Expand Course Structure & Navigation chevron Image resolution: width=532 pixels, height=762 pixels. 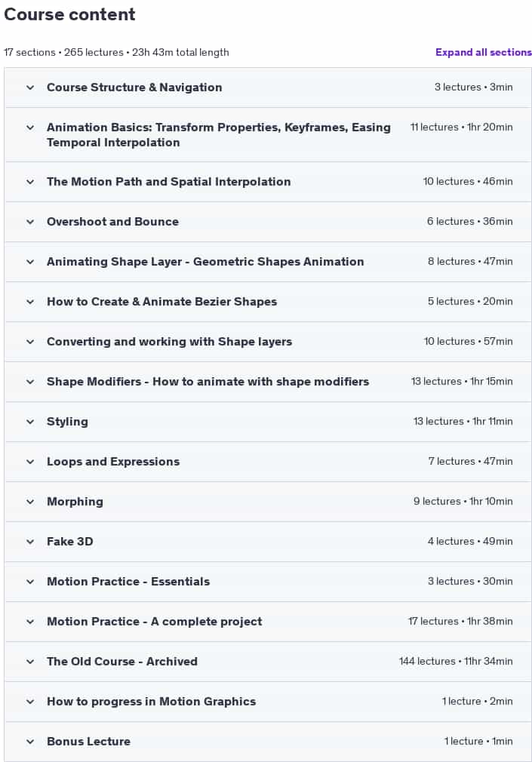pyautogui.click(x=30, y=88)
